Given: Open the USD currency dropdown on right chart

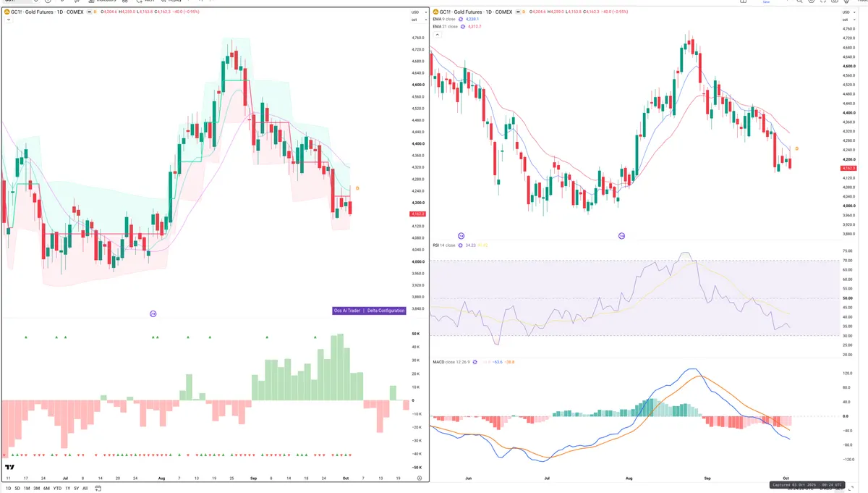Looking at the screenshot, I should [x=847, y=12].
